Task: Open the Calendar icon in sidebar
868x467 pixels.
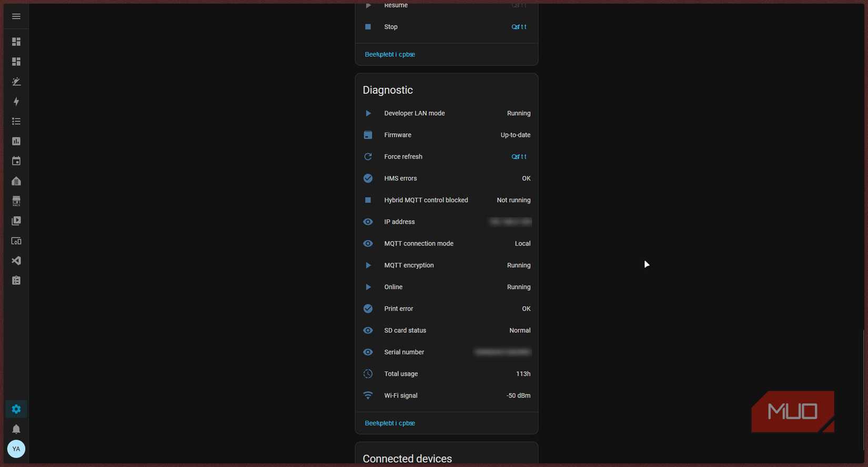Action: [16, 161]
